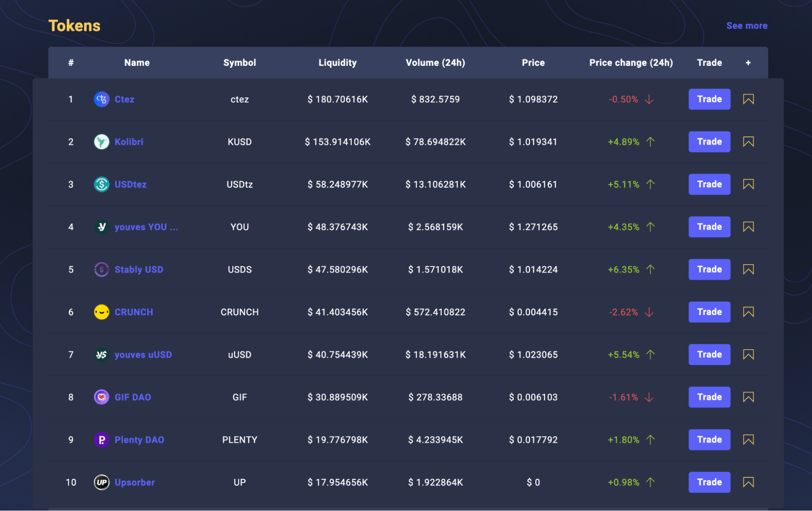
Task: Click the Plenty DAO purple P icon
Action: tap(102, 440)
